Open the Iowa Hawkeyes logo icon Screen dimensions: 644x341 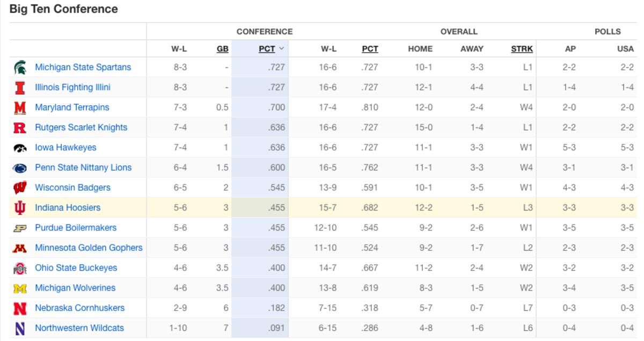coord(20,148)
